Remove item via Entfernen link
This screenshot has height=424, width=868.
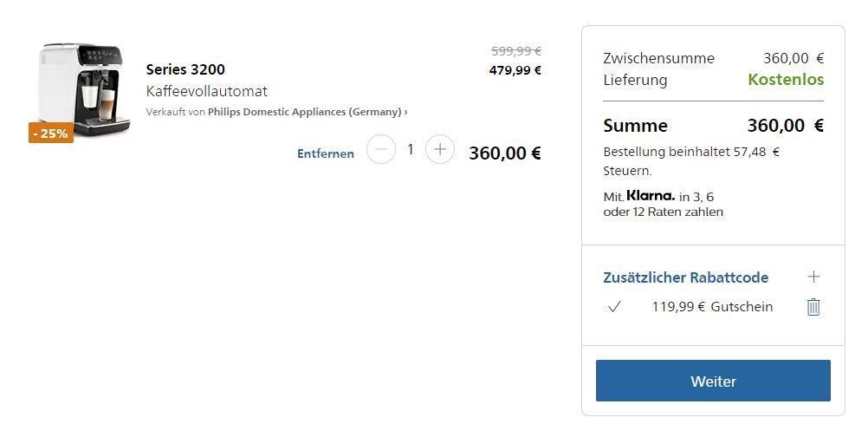coord(326,154)
